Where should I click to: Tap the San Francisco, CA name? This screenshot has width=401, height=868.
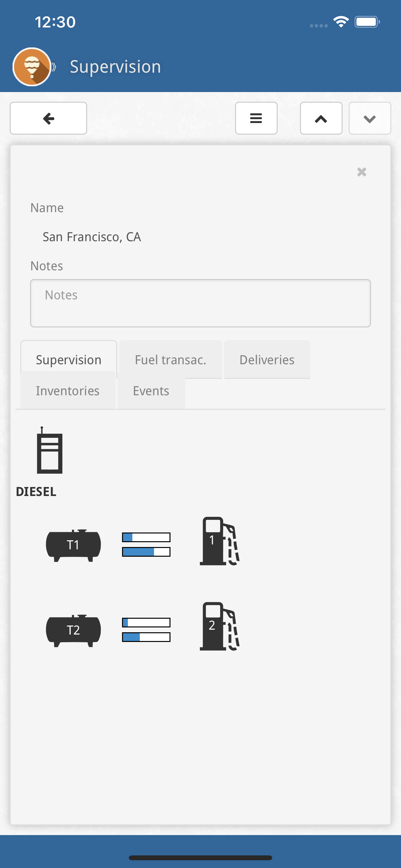(x=92, y=237)
